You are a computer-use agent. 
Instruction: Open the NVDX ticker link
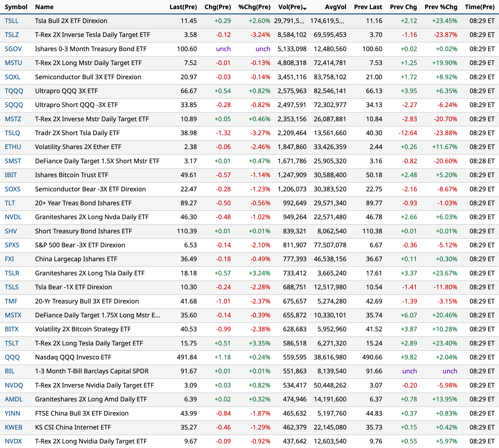(x=13, y=441)
